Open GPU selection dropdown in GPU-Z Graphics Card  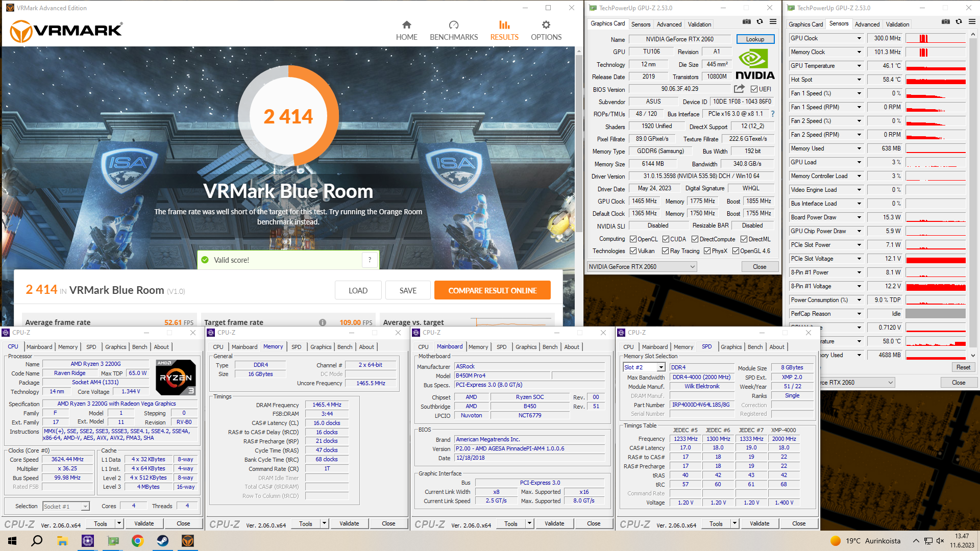point(642,267)
